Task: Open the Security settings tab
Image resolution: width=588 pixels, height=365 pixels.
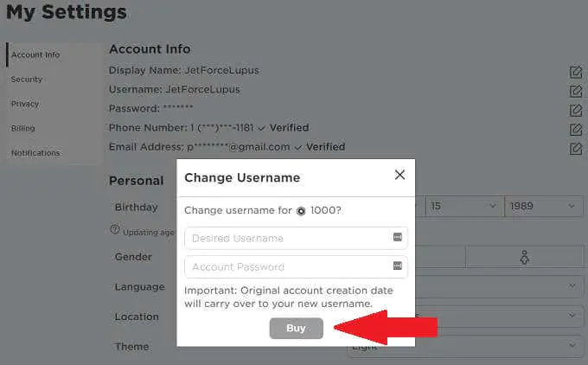Action: (x=27, y=80)
